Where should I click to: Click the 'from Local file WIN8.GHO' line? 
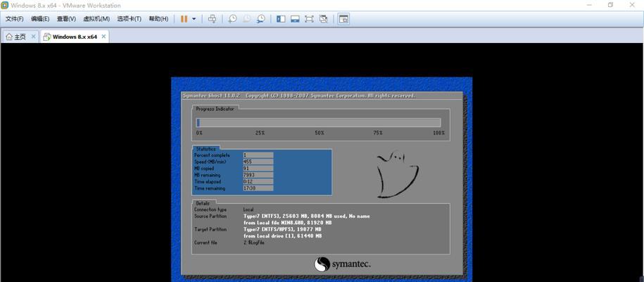[287, 223]
